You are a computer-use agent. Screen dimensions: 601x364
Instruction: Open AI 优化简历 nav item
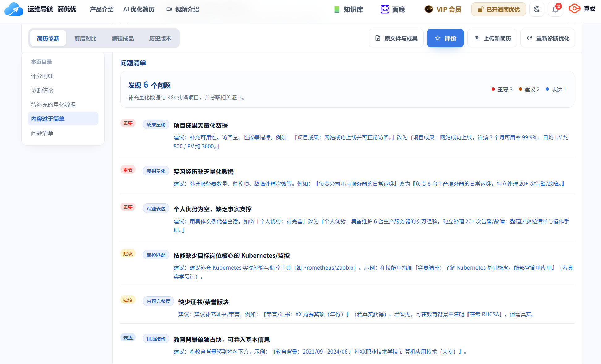[x=139, y=10]
